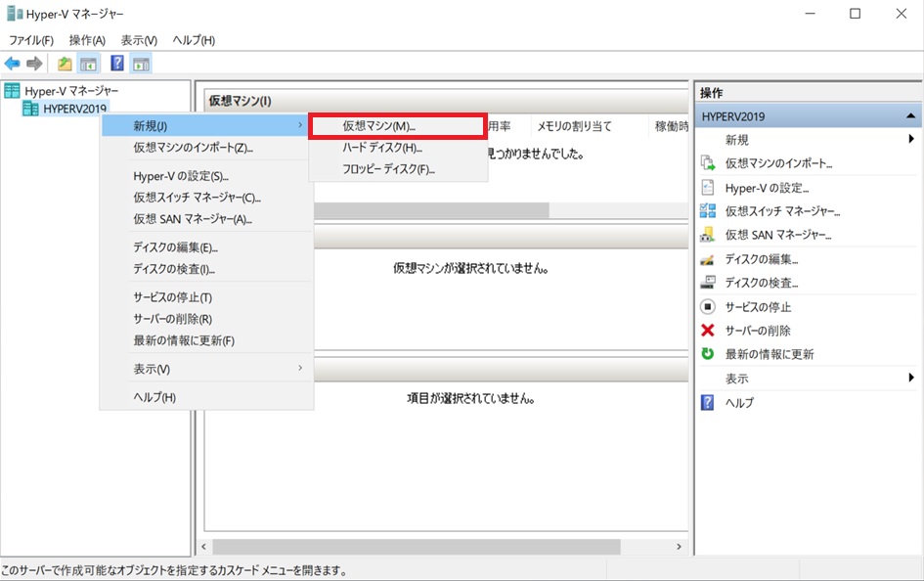
Task: Collapse the HYPERV2019 actions section arrow
Action: coord(910,116)
